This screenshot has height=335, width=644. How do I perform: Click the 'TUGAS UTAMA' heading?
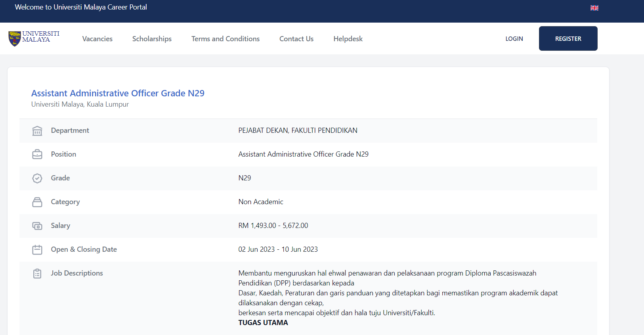coord(263,323)
